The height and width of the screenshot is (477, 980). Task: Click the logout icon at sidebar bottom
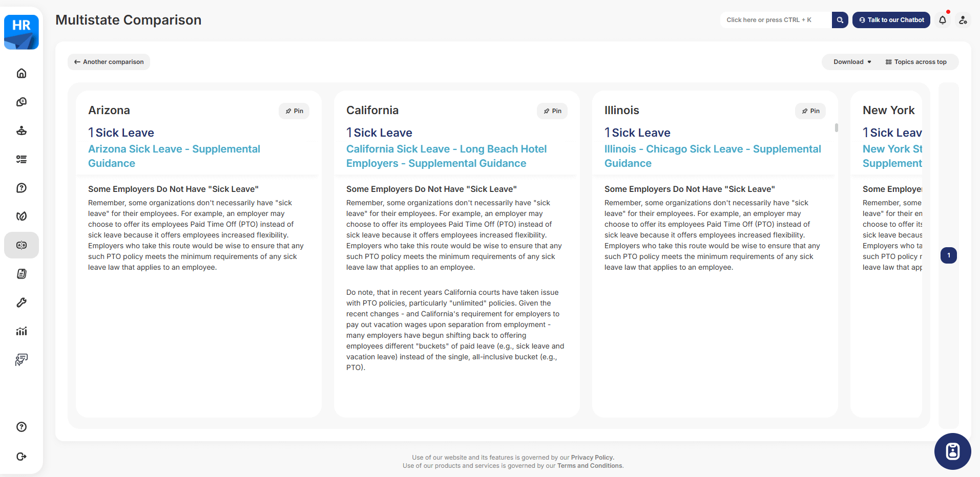pyautogui.click(x=22, y=457)
